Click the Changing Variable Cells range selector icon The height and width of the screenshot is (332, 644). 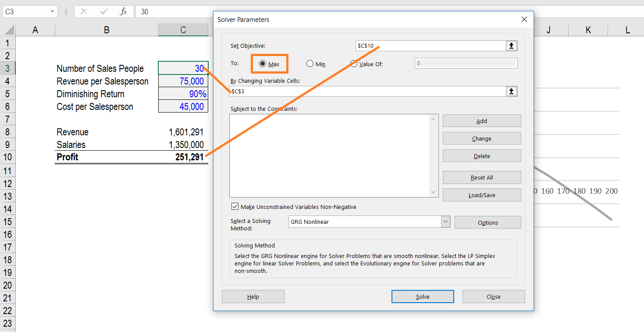pos(512,91)
